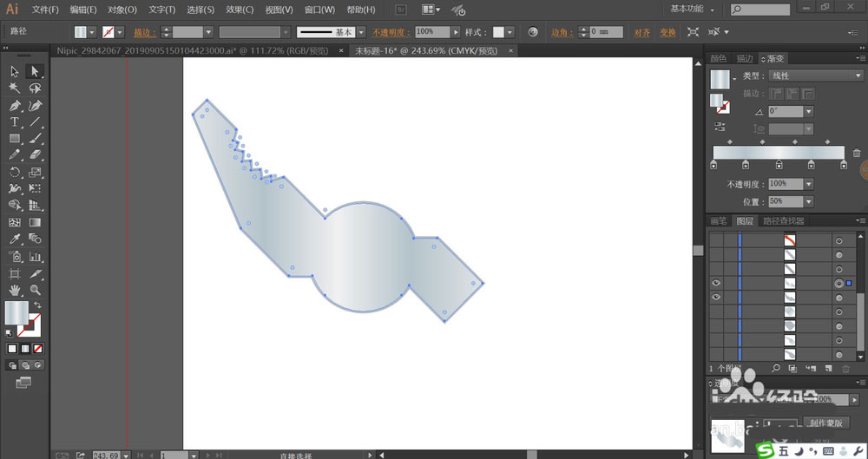Screen dimensions: 868x459
Task: Select the Scale tool
Action: coord(35,172)
